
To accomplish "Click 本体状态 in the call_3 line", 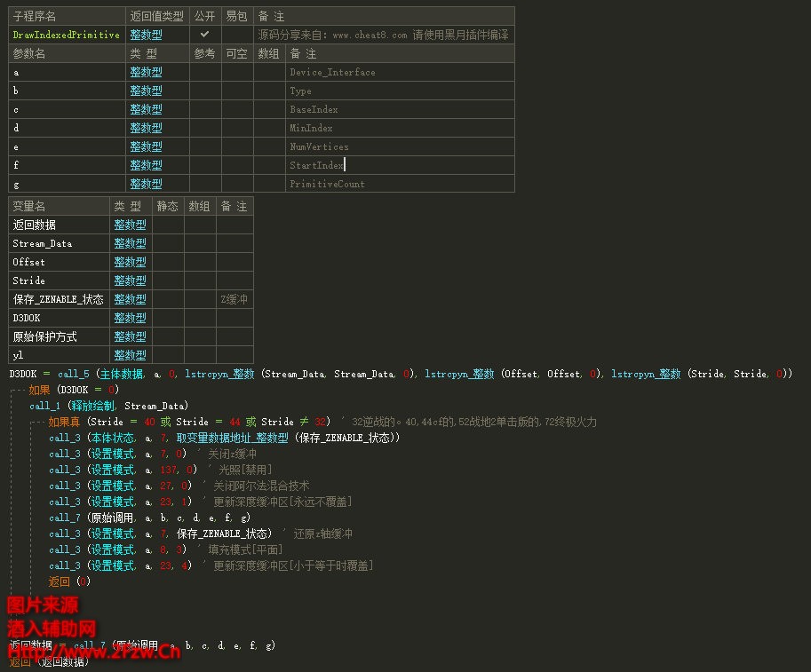I will (114, 438).
